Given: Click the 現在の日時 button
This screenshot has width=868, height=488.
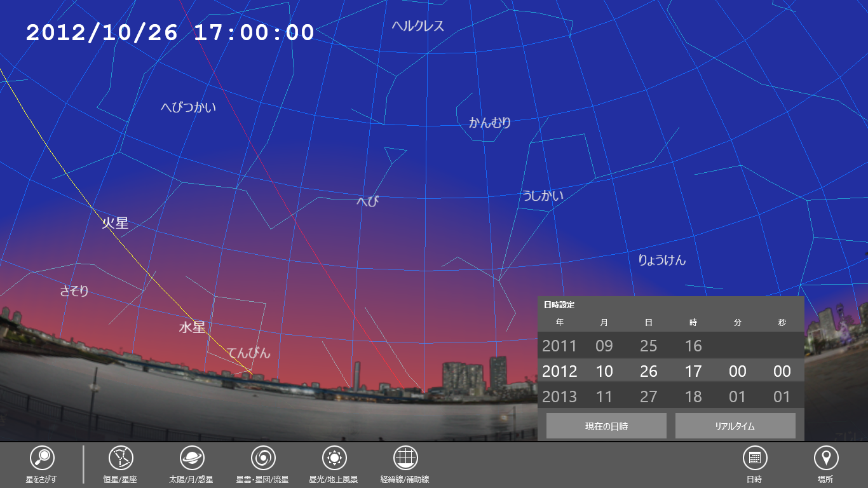Looking at the screenshot, I should tap(606, 426).
